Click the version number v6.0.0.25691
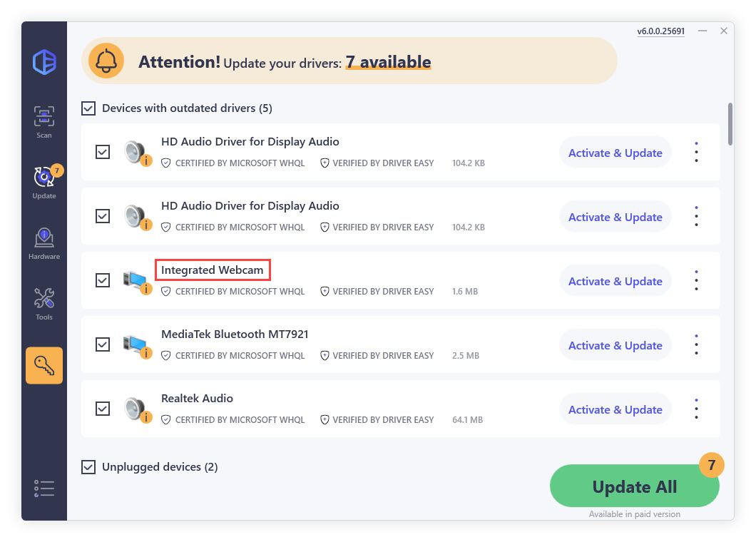756x542 pixels. click(x=660, y=31)
